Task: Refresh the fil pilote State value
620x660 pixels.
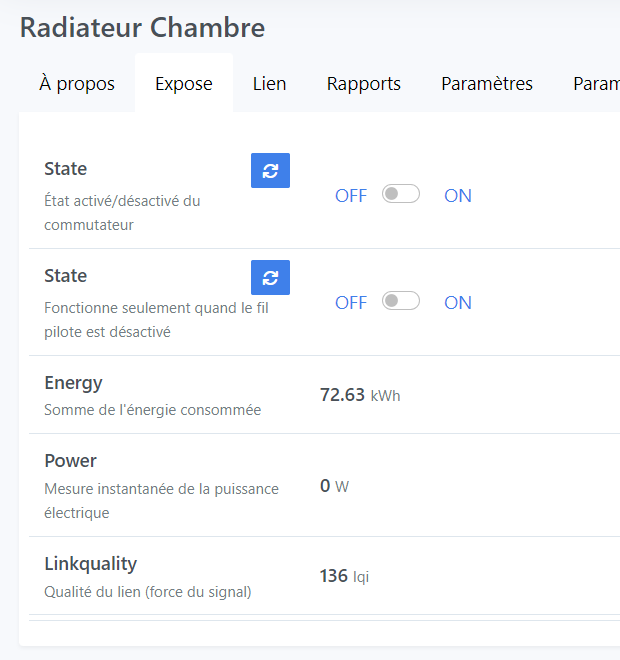Action: pos(270,278)
